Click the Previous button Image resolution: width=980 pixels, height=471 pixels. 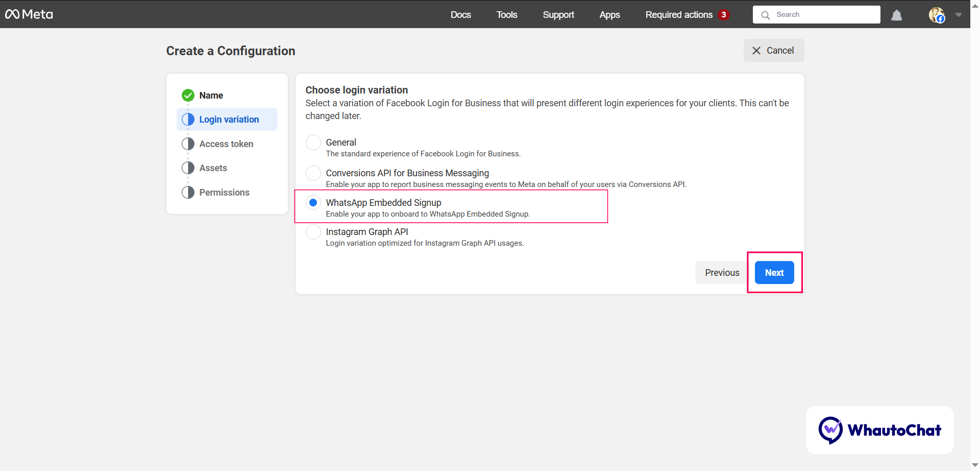tap(721, 272)
